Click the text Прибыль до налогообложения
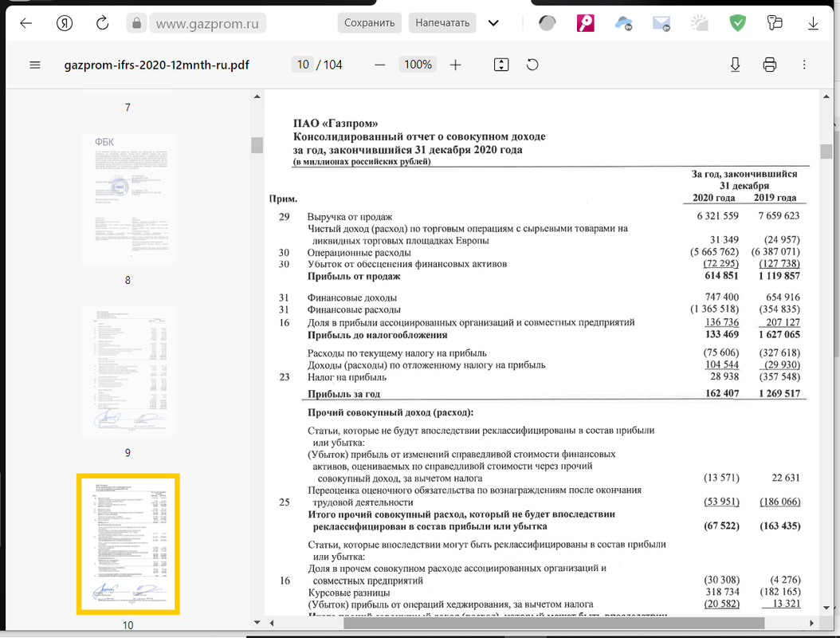The image size is (840, 638). point(377,335)
